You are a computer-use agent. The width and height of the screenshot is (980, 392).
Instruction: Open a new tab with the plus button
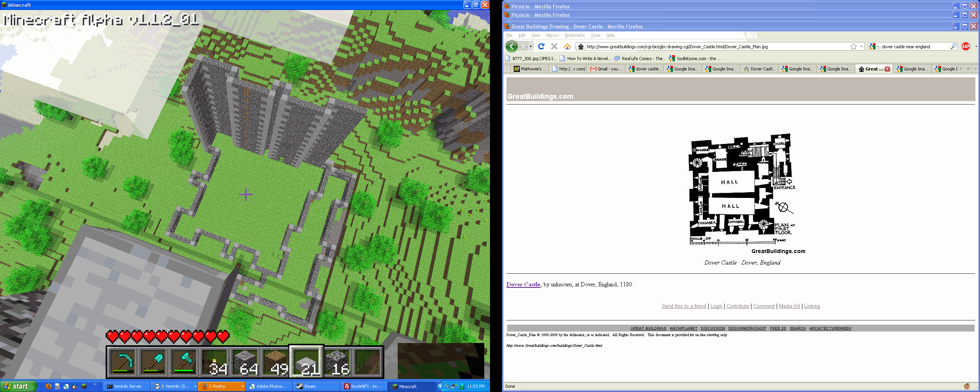pyautogui.click(x=968, y=69)
